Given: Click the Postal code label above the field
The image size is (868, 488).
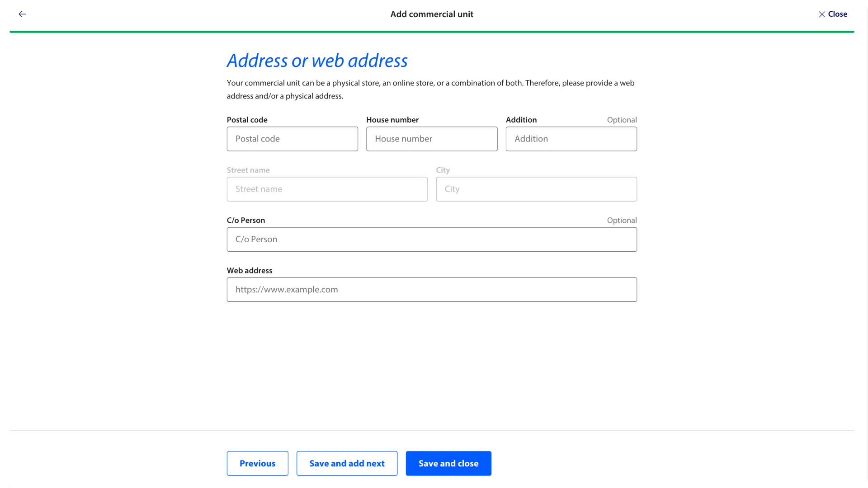Looking at the screenshot, I should (x=247, y=120).
